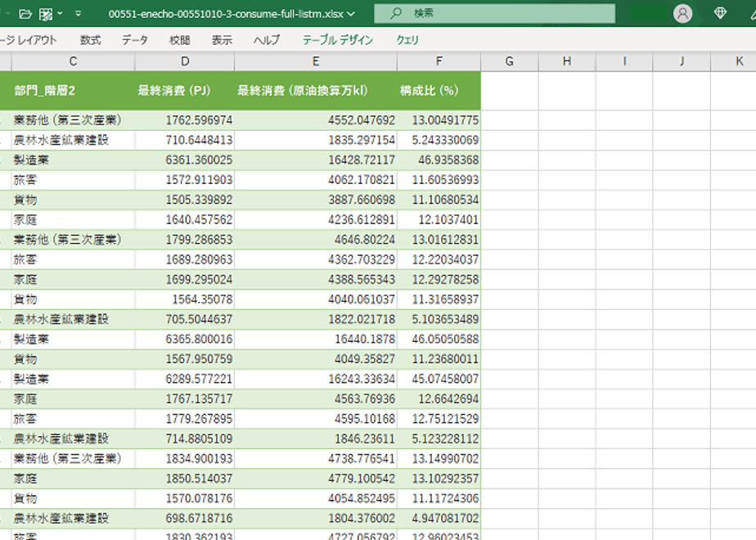The height and width of the screenshot is (540, 756).
Task: Select cell with value 4779.100542
Action: [316, 479]
